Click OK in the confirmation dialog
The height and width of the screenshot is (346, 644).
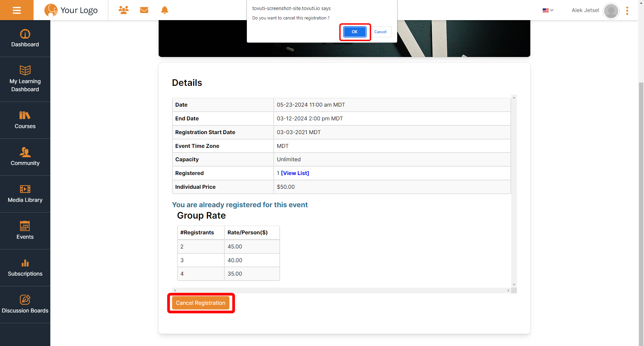(355, 32)
